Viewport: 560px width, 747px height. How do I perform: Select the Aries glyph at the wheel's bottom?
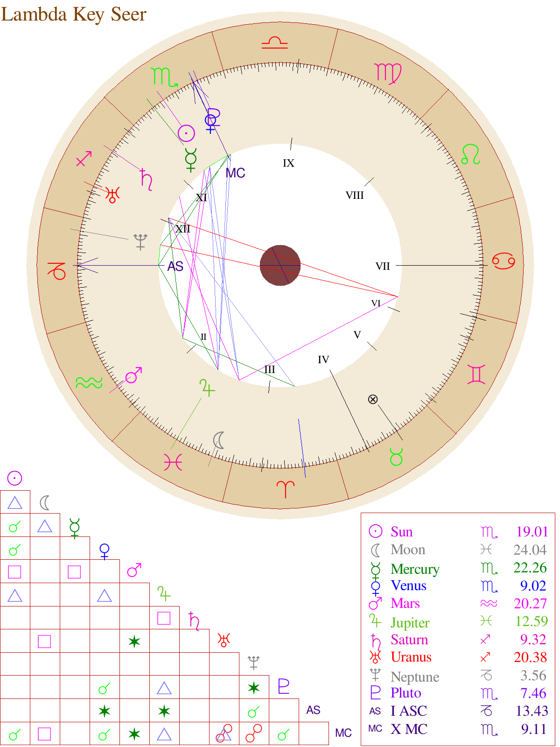285,489
